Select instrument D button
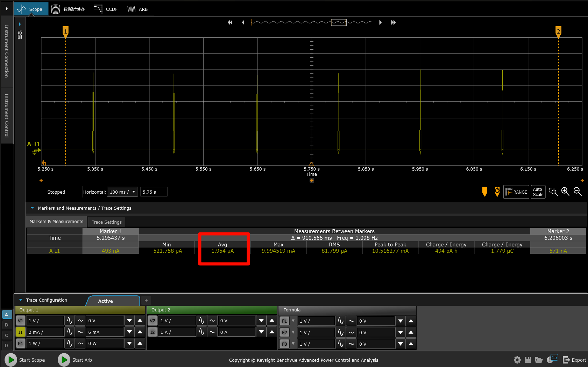 pos(6,345)
